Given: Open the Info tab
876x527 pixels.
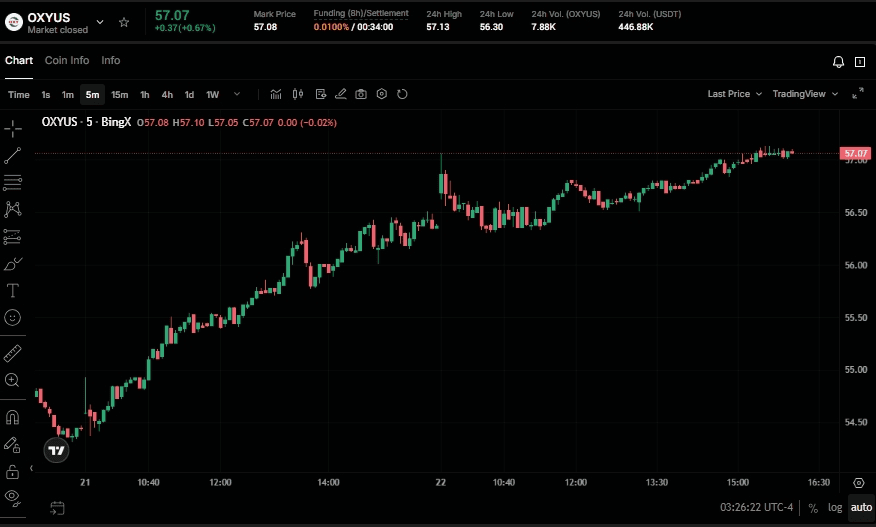Looking at the screenshot, I should (111, 60).
